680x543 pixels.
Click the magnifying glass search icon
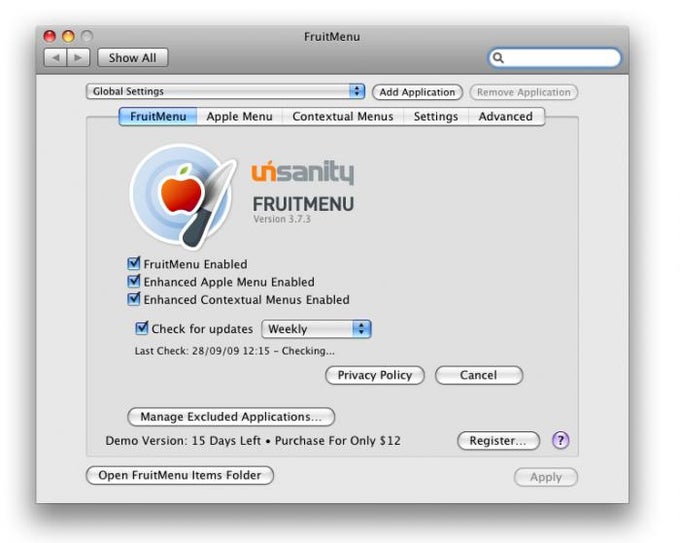pos(498,58)
